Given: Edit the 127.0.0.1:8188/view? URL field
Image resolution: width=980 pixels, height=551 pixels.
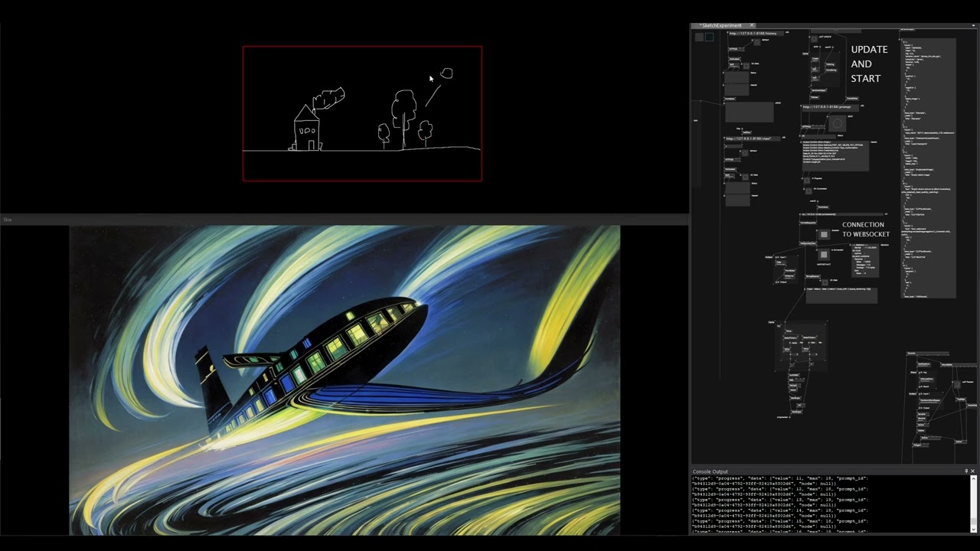Looking at the screenshot, I should 753,139.
